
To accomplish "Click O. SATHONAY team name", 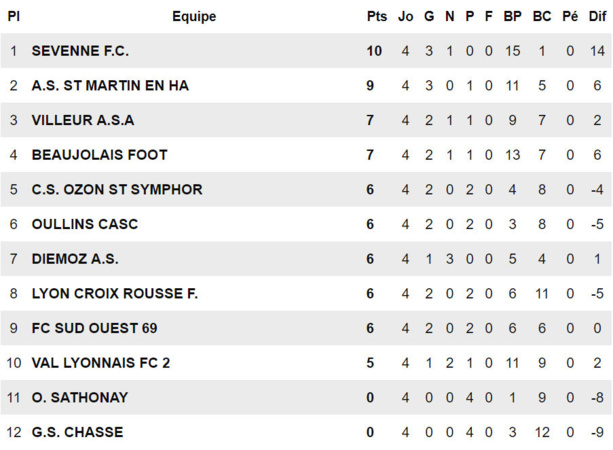I will click(80, 397).
